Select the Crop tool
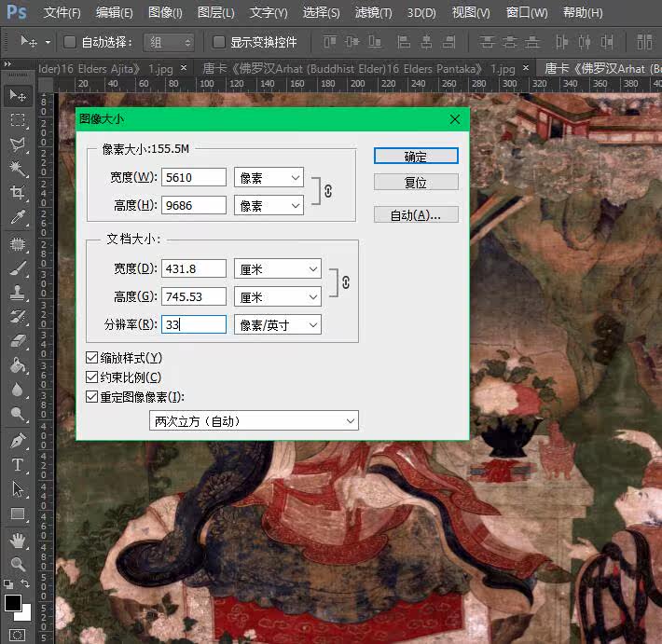 (18, 193)
